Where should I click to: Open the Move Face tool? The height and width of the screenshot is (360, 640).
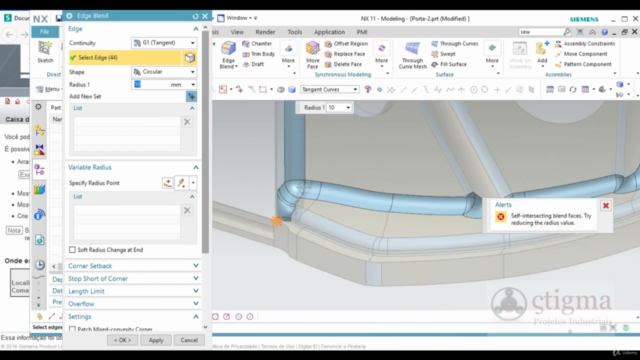pos(313,54)
